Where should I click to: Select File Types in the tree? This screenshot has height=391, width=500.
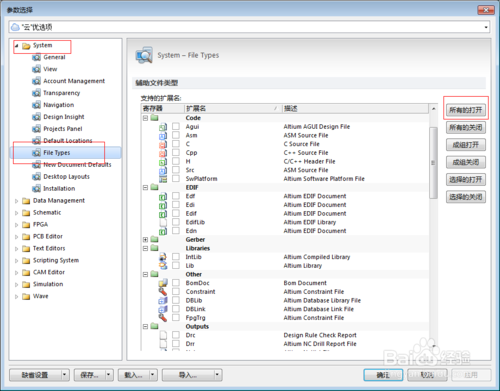57,153
